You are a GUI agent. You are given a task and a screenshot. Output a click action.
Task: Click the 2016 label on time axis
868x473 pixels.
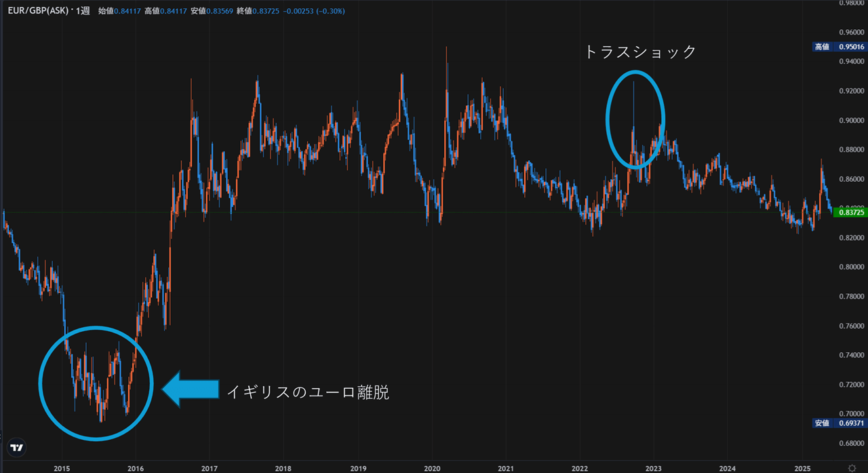[136, 468]
